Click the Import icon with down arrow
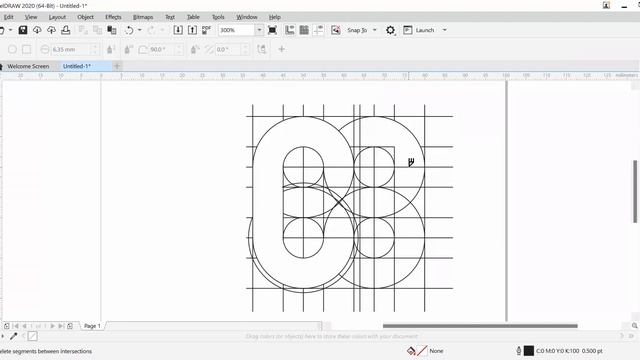 [178, 30]
